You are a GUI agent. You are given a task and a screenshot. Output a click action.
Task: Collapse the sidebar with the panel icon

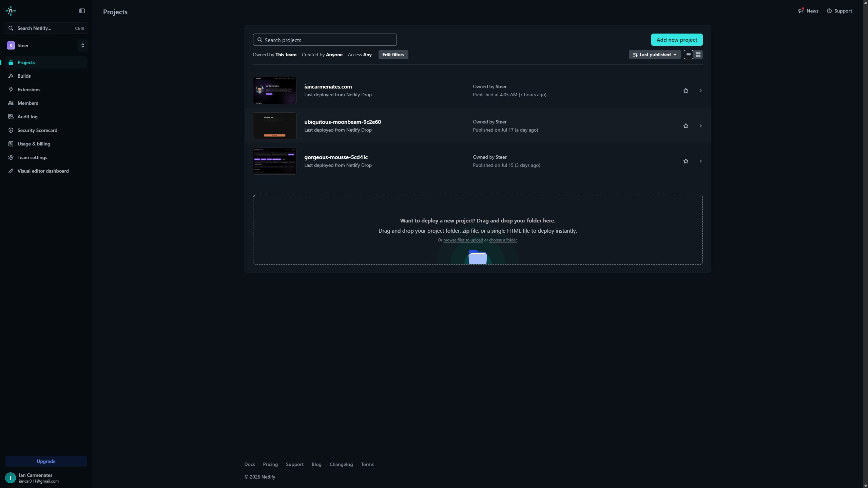coord(82,11)
